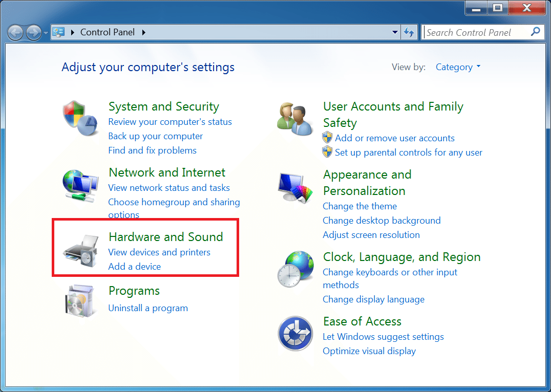This screenshot has width=551, height=392.
Task: Open Appearance and Personalization heading
Action: 367,183
